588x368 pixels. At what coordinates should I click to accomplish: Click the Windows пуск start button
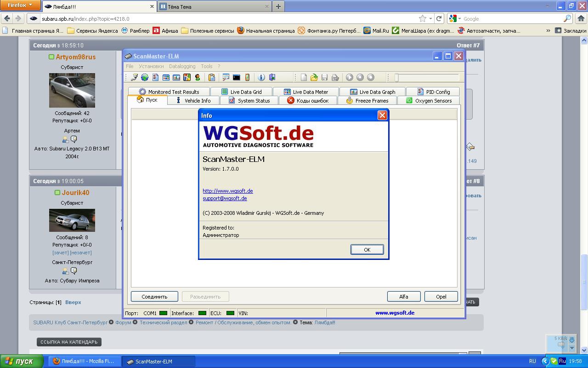22,361
